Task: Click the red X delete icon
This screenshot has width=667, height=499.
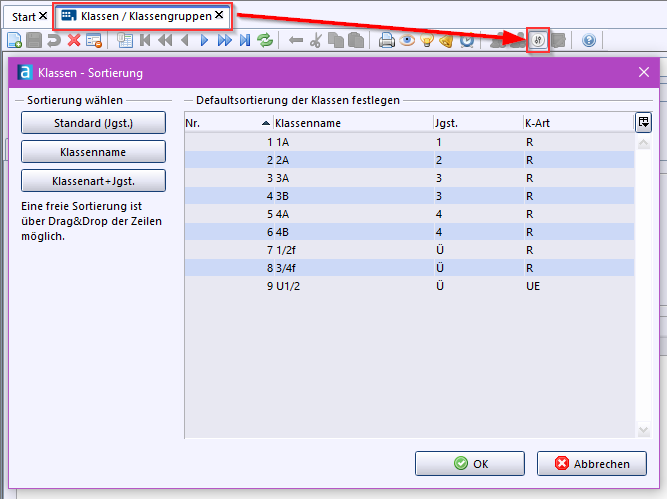Action: point(74,40)
